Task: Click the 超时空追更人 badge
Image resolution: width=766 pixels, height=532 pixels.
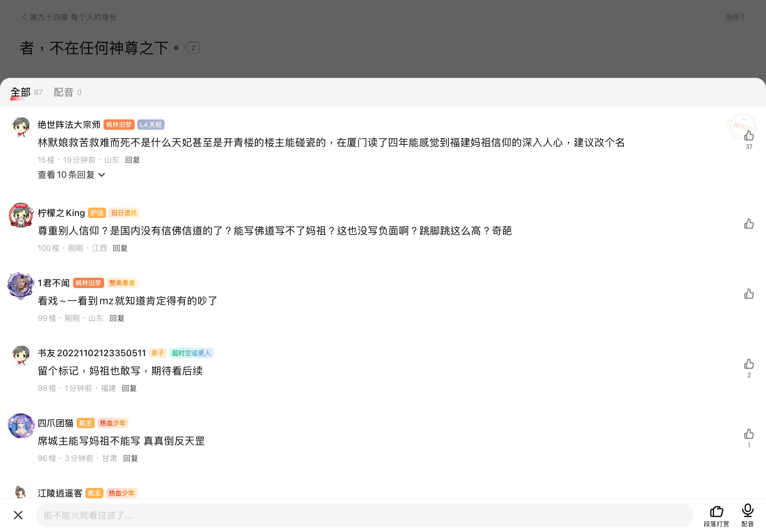Action: (x=191, y=353)
